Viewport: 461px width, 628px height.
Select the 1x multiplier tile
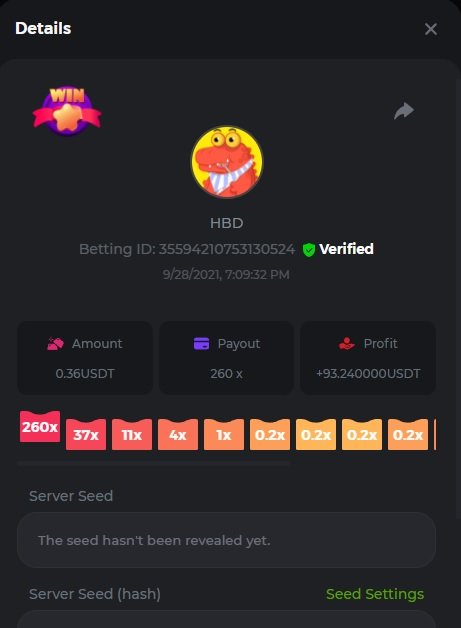pos(224,435)
